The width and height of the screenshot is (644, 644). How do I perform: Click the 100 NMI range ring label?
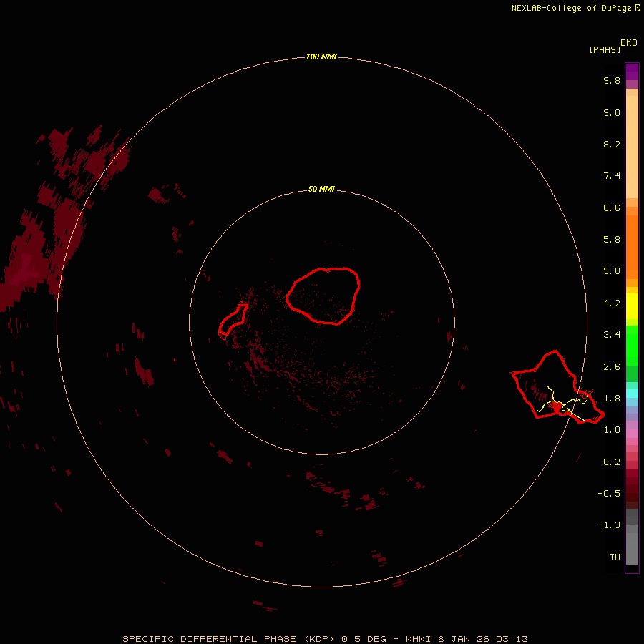pos(321,57)
